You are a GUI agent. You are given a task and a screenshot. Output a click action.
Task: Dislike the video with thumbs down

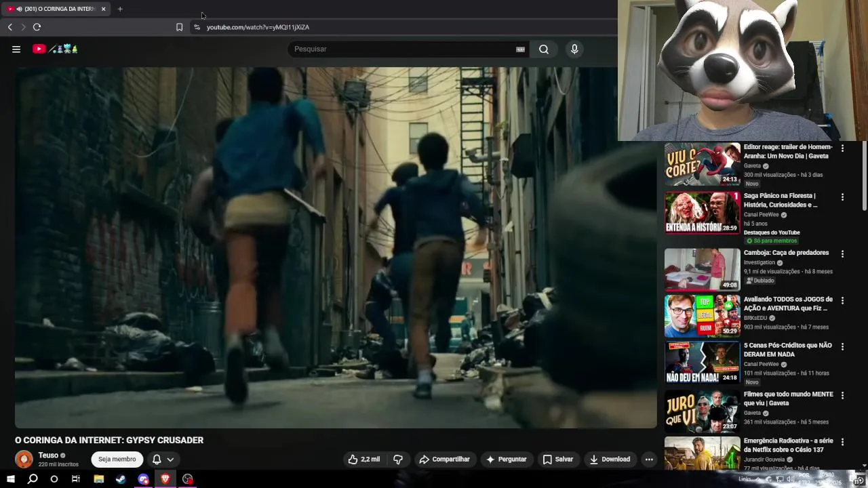point(398,460)
